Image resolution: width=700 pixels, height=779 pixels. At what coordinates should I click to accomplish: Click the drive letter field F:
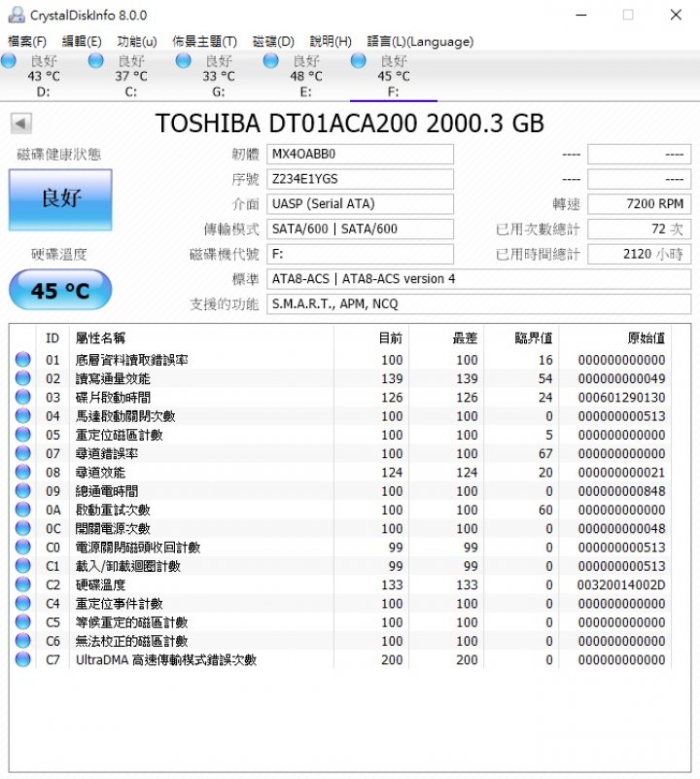pos(360,254)
